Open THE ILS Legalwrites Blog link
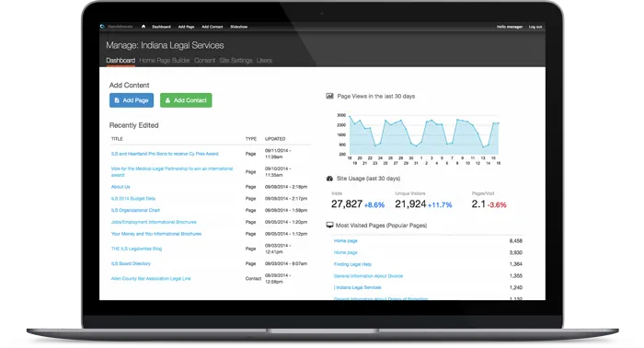 pyautogui.click(x=136, y=249)
